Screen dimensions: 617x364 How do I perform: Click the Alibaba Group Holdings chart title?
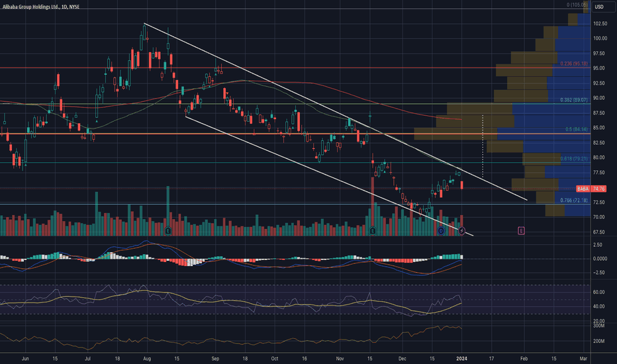click(41, 7)
